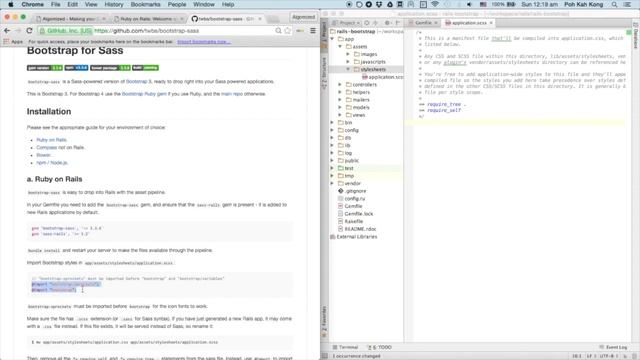640x360 pixels.
Task: Click the green inspection status indicator in editor
Action: pos(629,32)
